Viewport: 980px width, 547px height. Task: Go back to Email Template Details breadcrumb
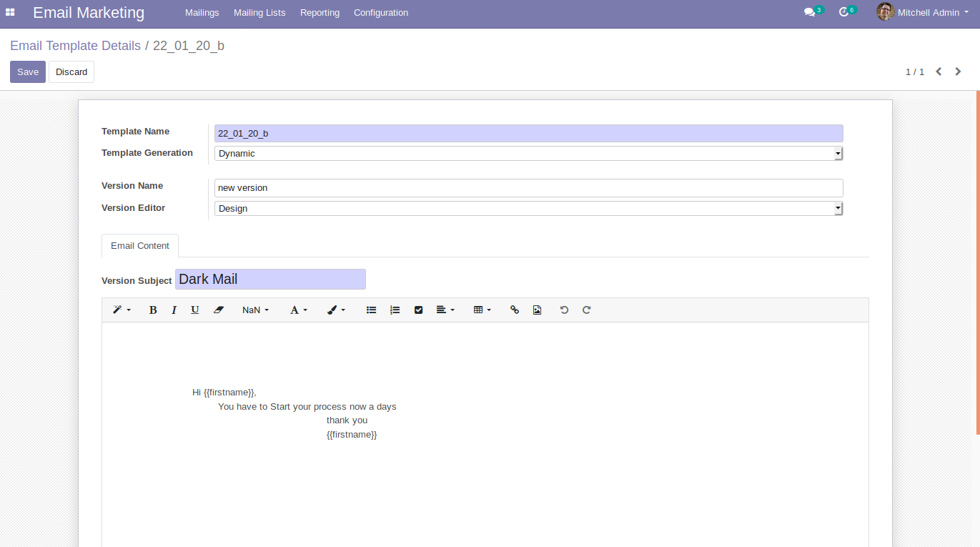75,46
